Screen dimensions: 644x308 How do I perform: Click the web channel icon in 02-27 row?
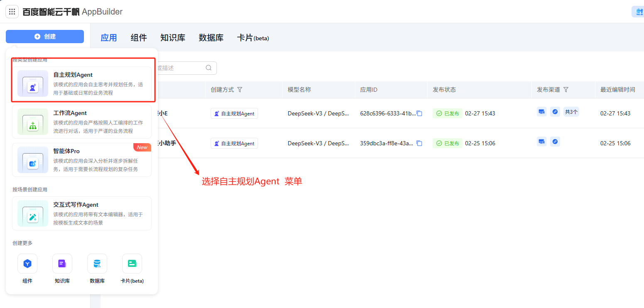click(x=541, y=112)
